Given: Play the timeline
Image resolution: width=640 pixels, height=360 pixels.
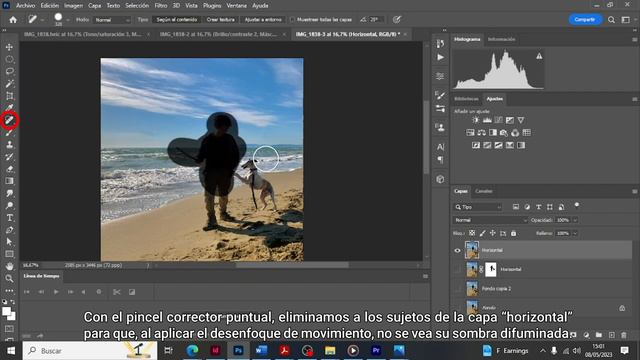Looking at the screenshot, I should 56,292.
